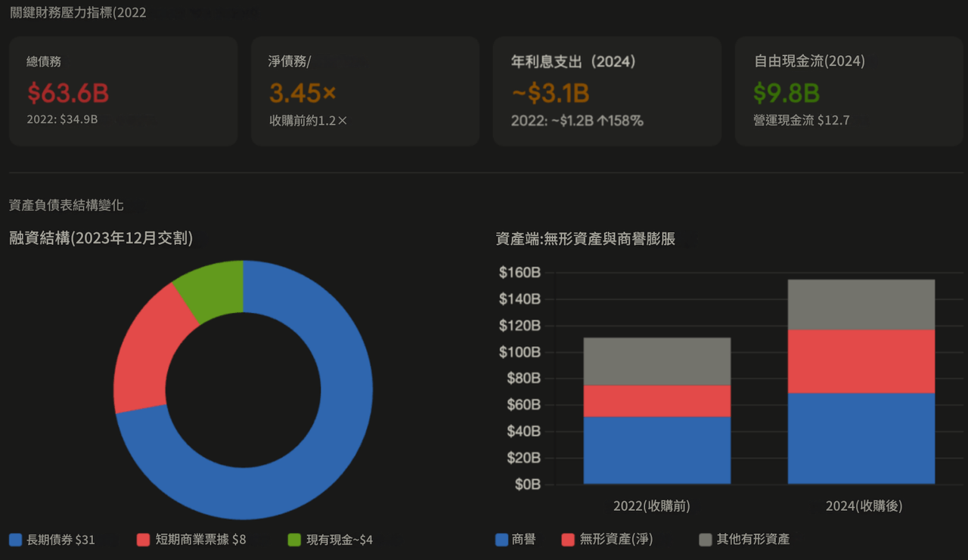Image resolution: width=968 pixels, height=560 pixels.
Task: Click the $40B axis tick label
Action: click(523, 432)
